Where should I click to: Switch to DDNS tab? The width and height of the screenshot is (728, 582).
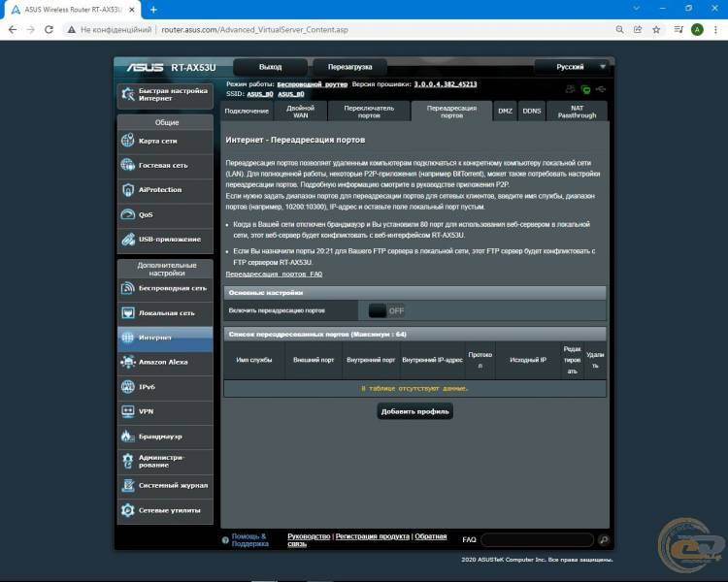click(532, 111)
